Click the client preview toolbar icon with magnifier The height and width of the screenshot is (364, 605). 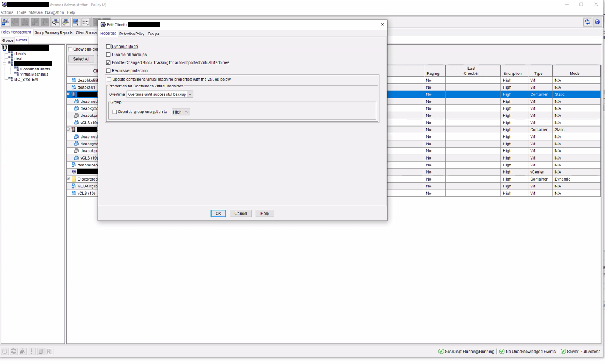pos(56,22)
